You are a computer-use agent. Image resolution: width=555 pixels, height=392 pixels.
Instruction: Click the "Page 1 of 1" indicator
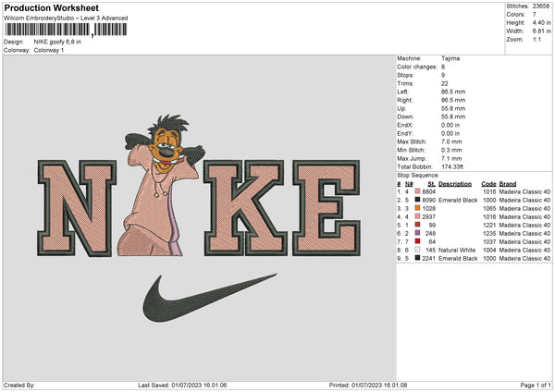(536, 385)
